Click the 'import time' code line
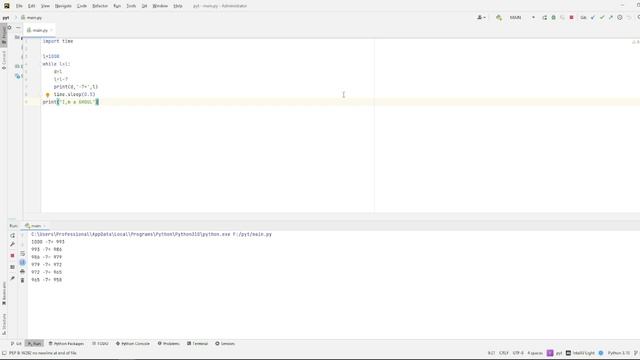The height and width of the screenshot is (360, 640). tap(58, 41)
